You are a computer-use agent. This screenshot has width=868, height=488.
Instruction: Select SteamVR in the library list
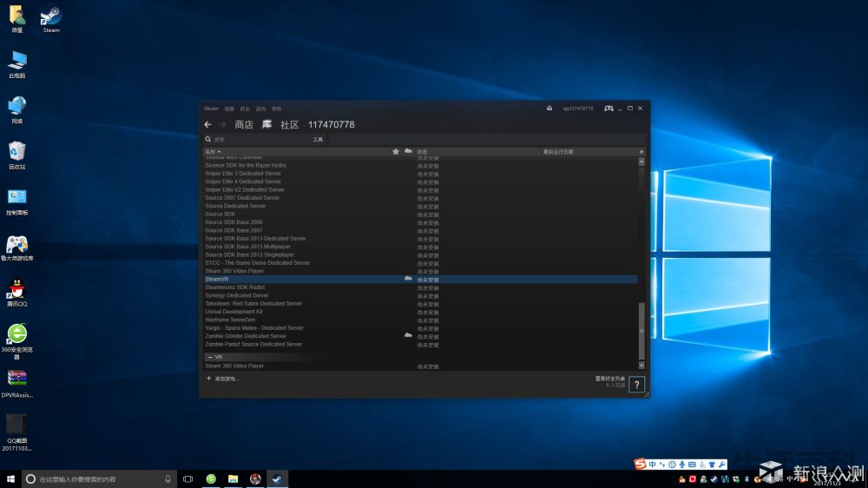click(x=421, y=280)
